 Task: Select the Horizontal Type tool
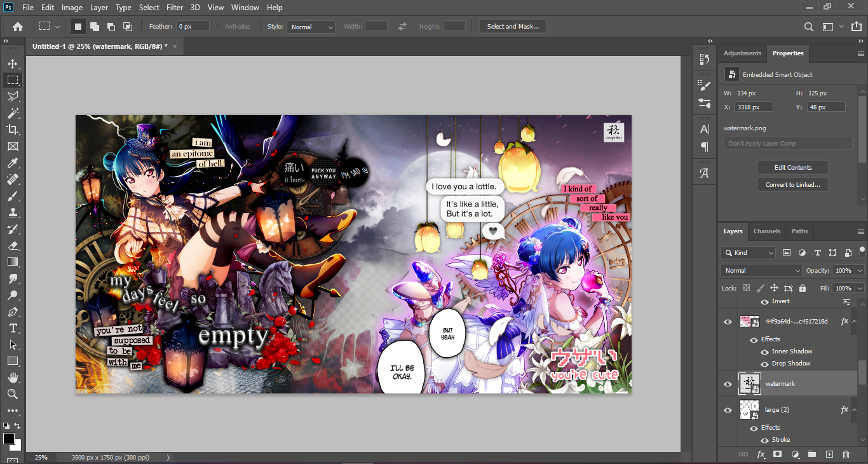pos(12,329)
